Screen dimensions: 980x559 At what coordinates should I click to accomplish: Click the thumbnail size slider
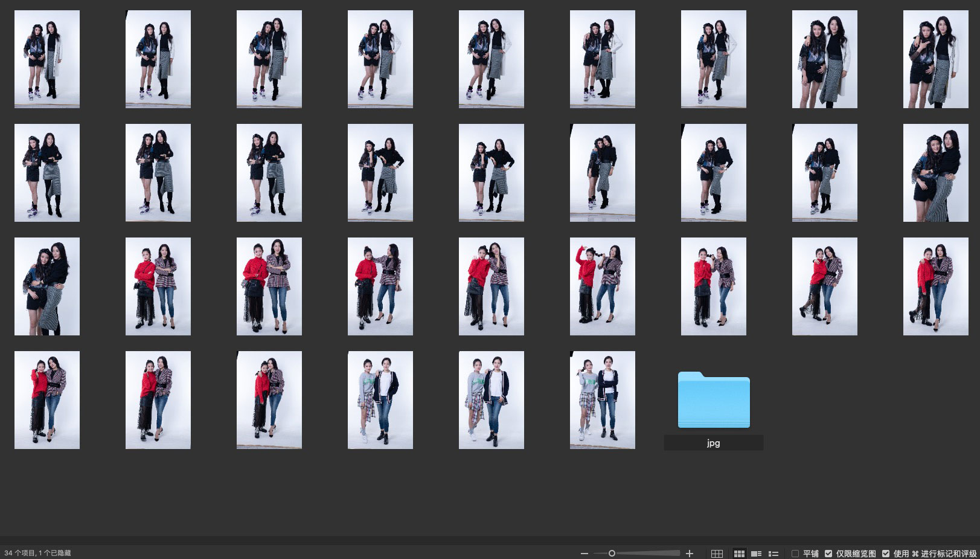tap(612, 554)
